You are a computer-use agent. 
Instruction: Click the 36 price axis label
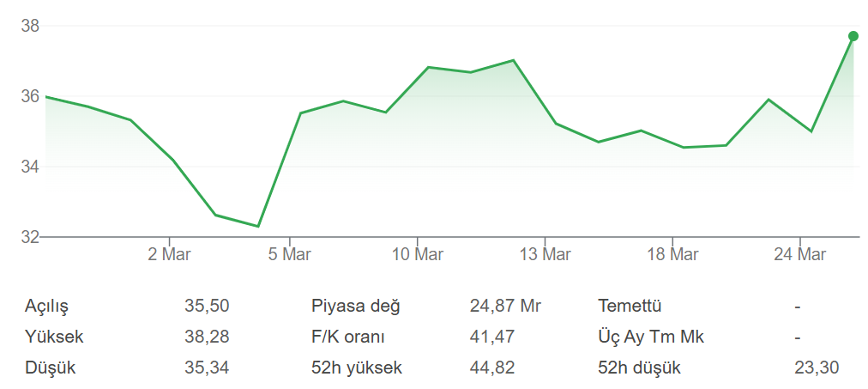pyautogui.click(x=30, y=97)
